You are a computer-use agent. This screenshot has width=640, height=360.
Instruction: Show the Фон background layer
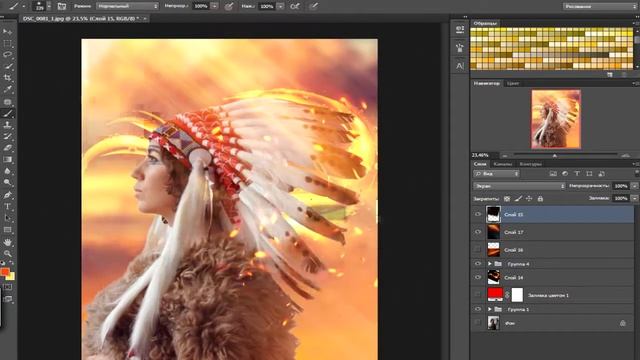coord(478,323)
